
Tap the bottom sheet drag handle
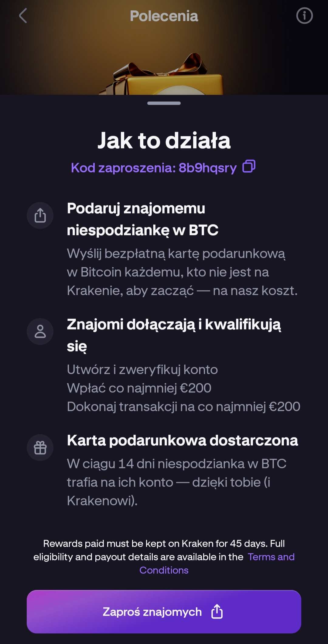tap(164, 103)
